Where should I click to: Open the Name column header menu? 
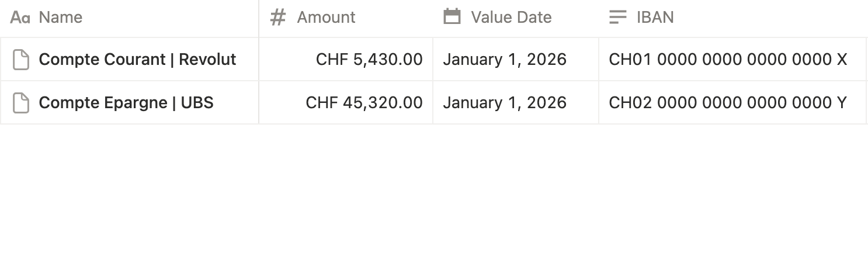129,18
